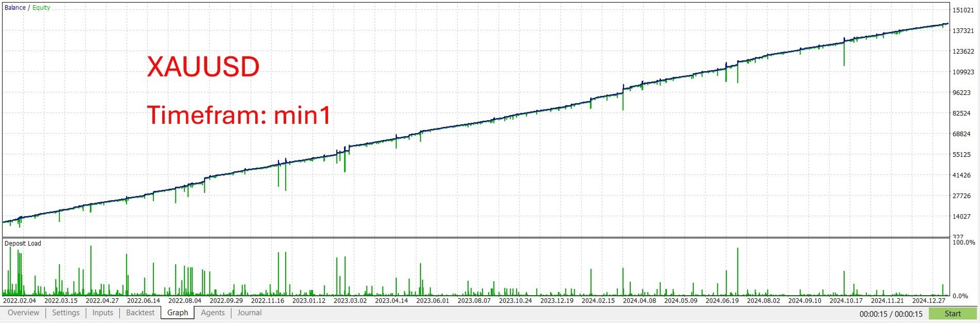Click the 2024.11.21 date label

point(888,301)
